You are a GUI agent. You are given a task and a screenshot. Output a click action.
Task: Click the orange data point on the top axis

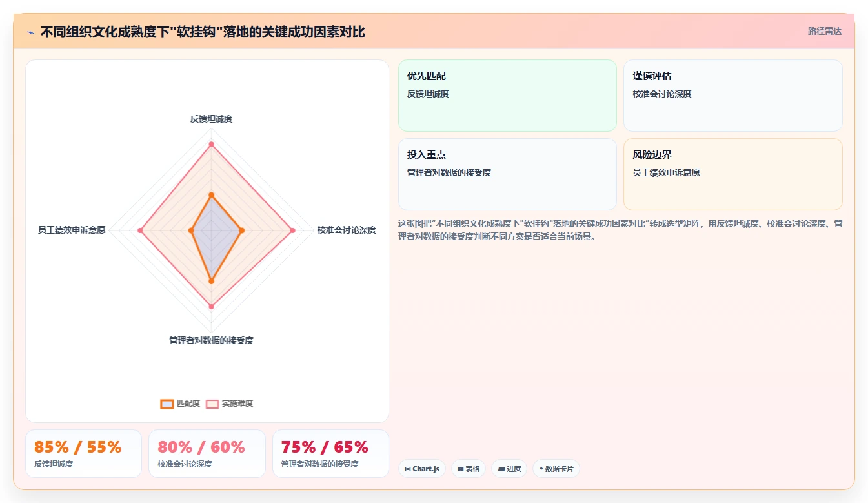(x=211, y=194)
